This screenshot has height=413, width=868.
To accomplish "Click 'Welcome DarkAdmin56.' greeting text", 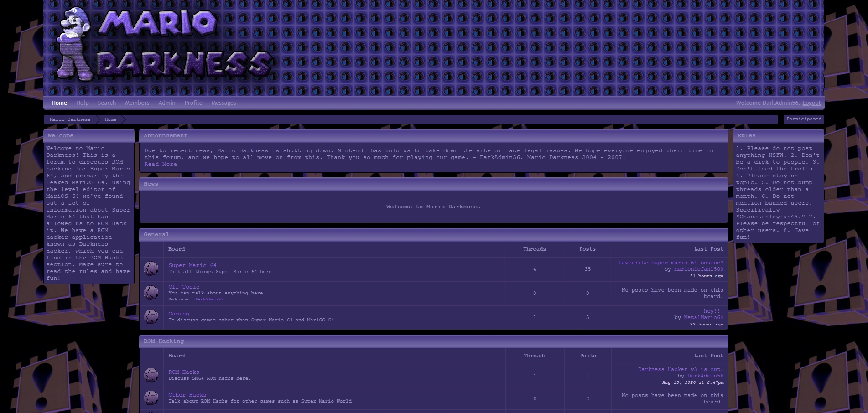I will [x=768, y=103].
